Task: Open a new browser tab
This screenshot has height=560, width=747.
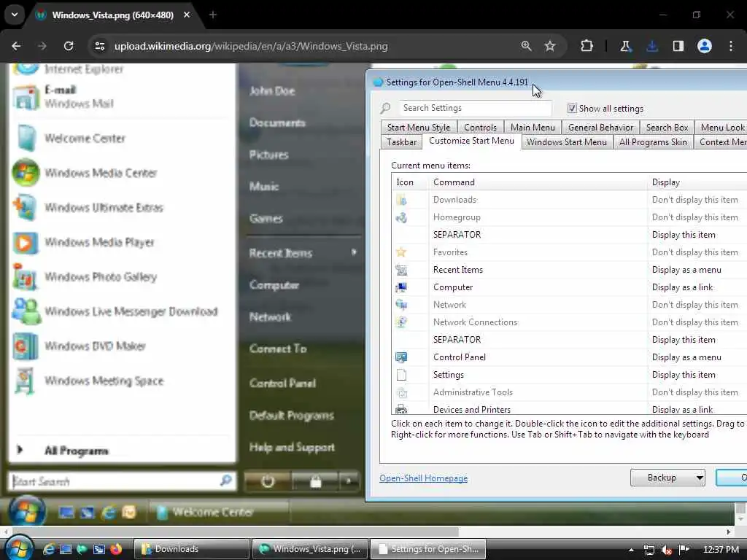Action: click(213, 15)
